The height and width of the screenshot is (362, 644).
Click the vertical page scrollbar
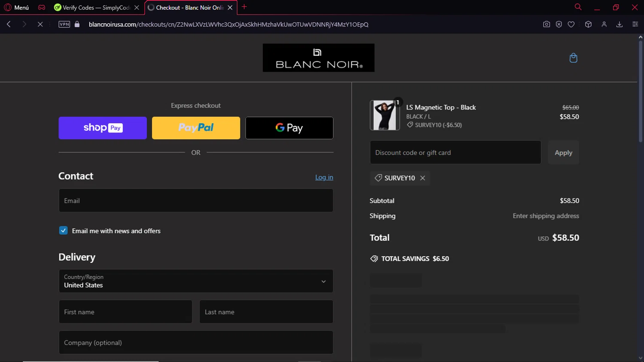pos(641,92)
